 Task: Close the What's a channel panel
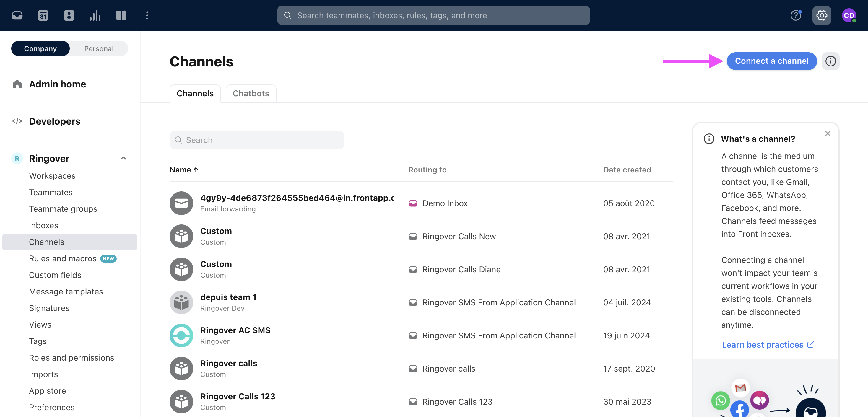tap(828, 133)
